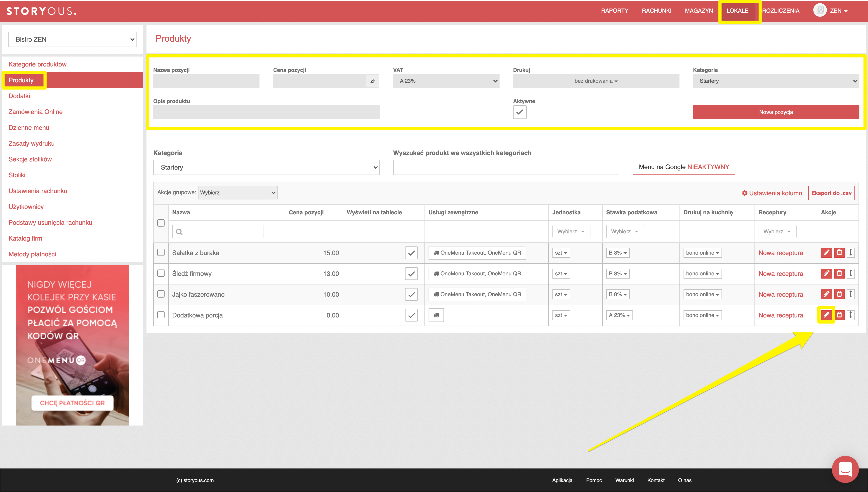868x492 pixels.
Task: Check the Śledź firmowy row checkbox
Action: coord(161,273)
